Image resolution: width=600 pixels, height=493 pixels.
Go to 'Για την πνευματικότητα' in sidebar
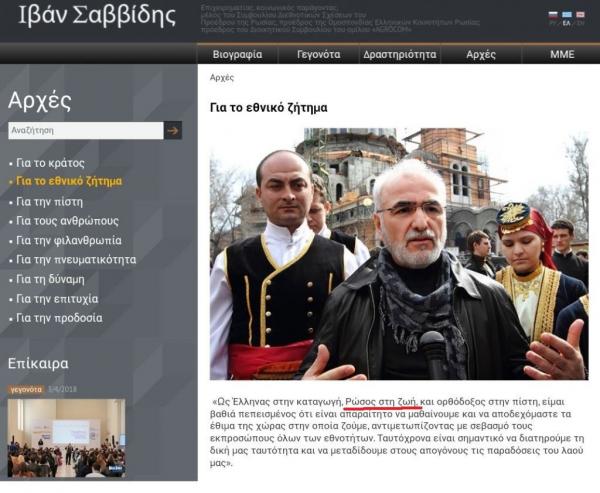(x=76, y=259)
